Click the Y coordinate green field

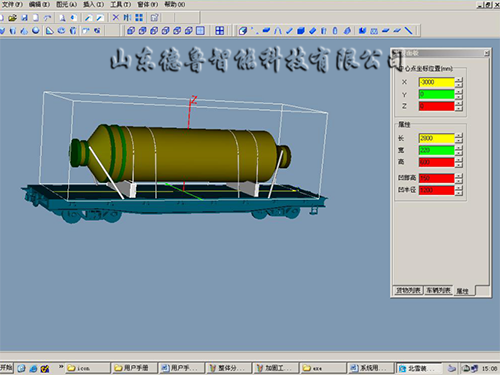coord(436,94)
